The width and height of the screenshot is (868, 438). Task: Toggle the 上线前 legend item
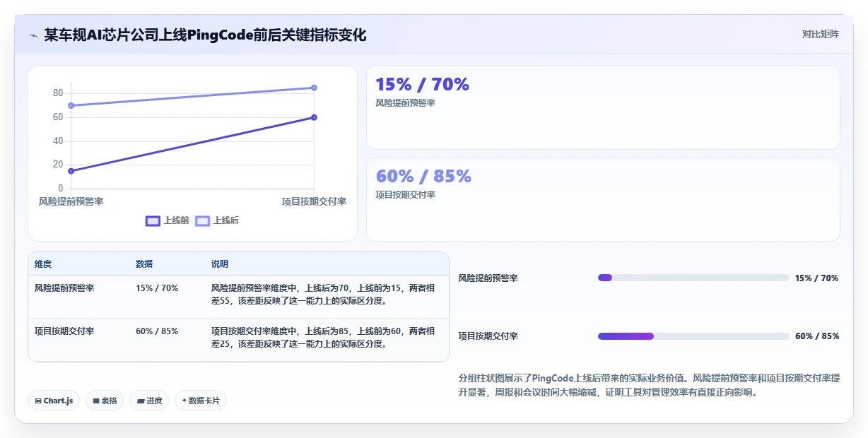click(x=168, y=220)
